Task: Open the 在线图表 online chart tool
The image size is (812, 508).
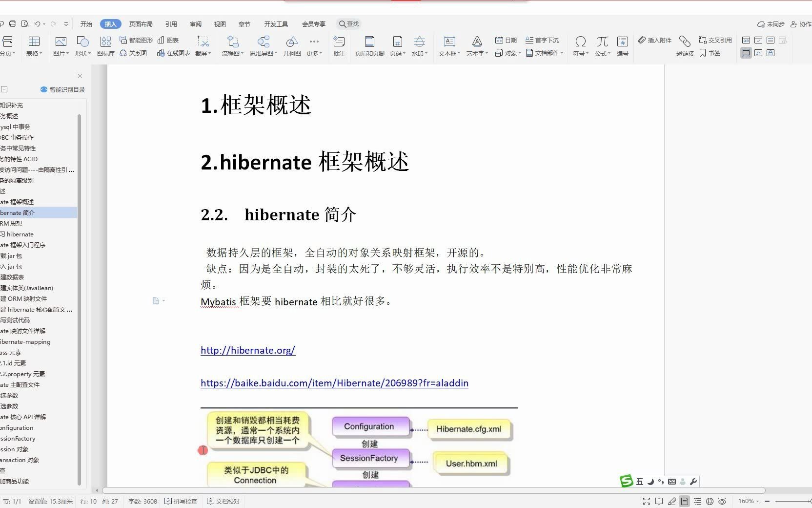Action: pos(174,53)
